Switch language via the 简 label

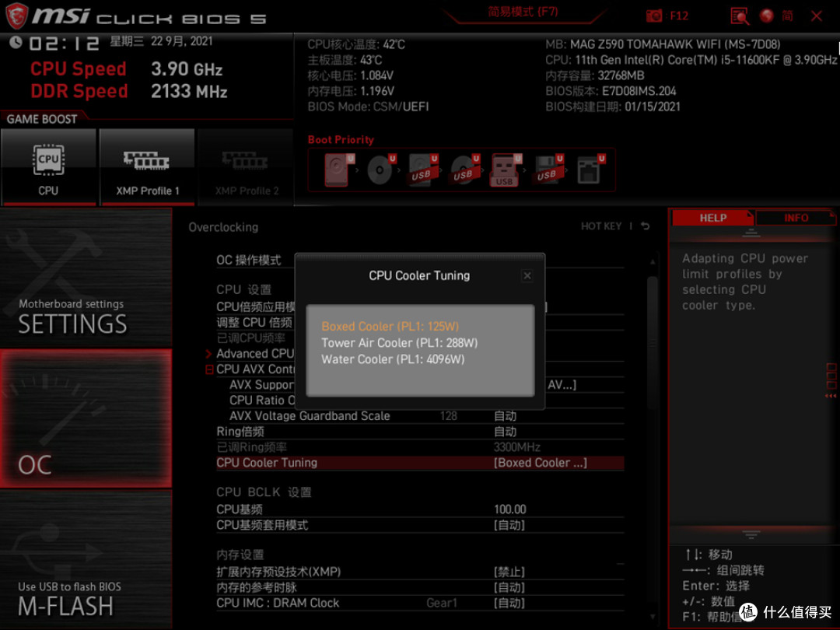click(787, 16)
